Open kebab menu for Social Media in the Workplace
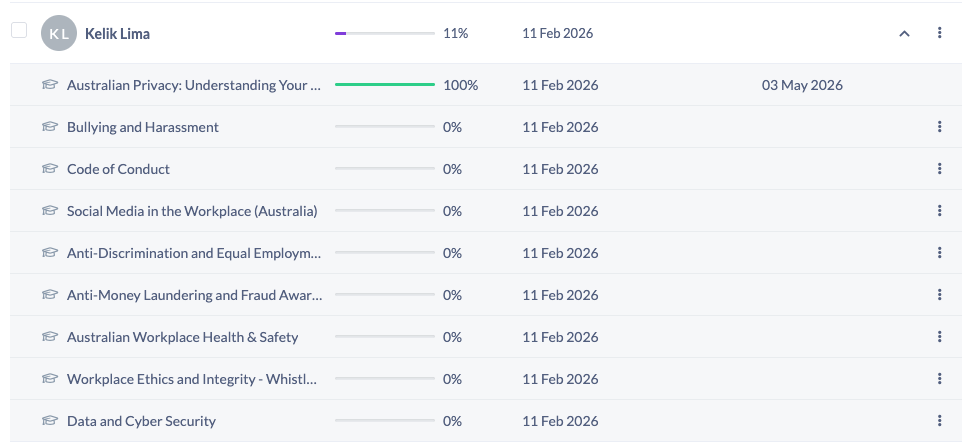972x444 pixels. 939,211
